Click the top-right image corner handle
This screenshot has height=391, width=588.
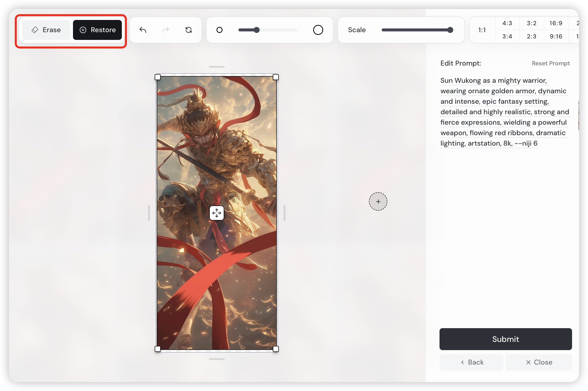(x=276, y=77)
